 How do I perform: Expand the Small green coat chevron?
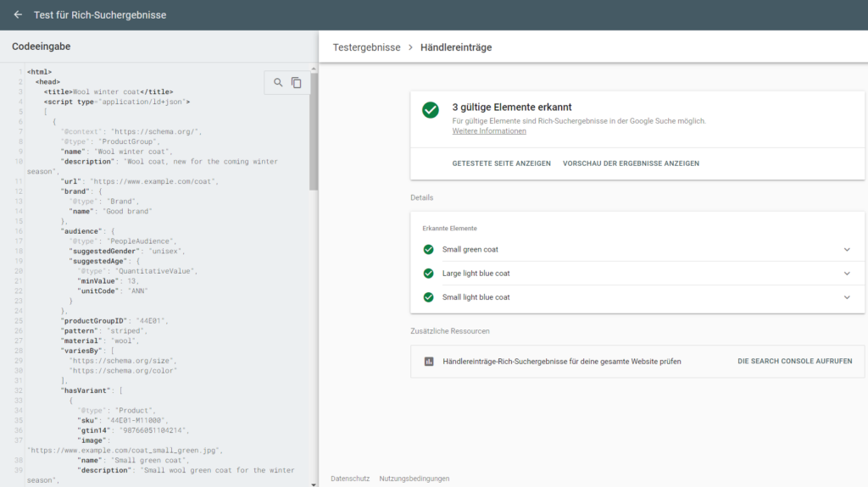846,250
